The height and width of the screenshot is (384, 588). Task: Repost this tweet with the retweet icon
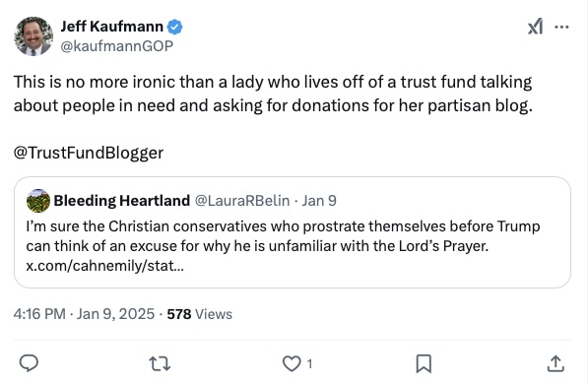point(160,363)
